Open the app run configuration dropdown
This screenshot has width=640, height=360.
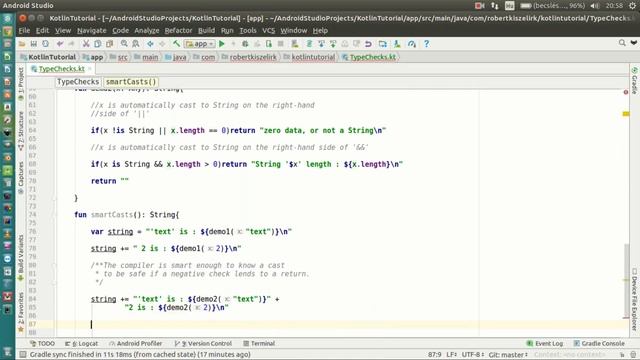[x=200, y=44]
